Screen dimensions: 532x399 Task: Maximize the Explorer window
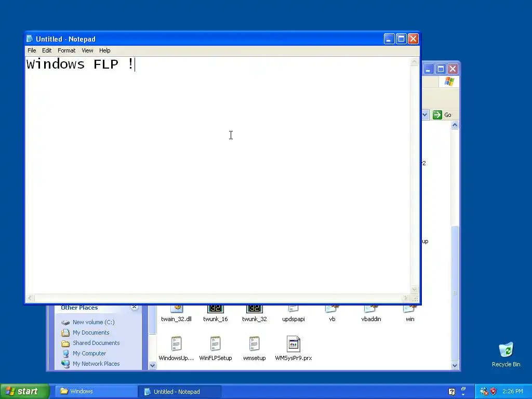[441, 69]
